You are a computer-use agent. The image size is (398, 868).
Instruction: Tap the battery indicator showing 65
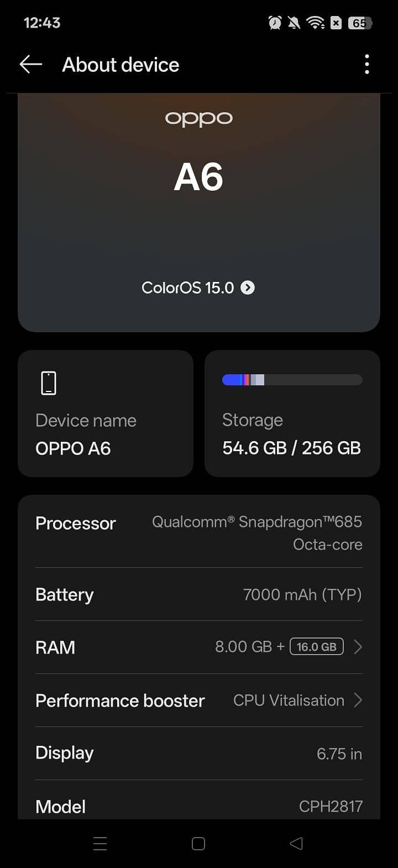[360, 23]
